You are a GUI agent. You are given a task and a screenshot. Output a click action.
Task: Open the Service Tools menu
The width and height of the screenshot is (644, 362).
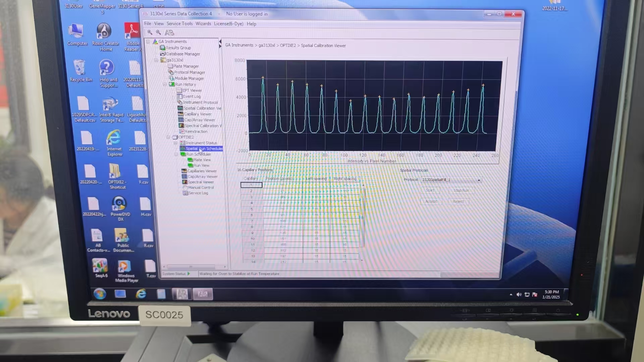179,24
